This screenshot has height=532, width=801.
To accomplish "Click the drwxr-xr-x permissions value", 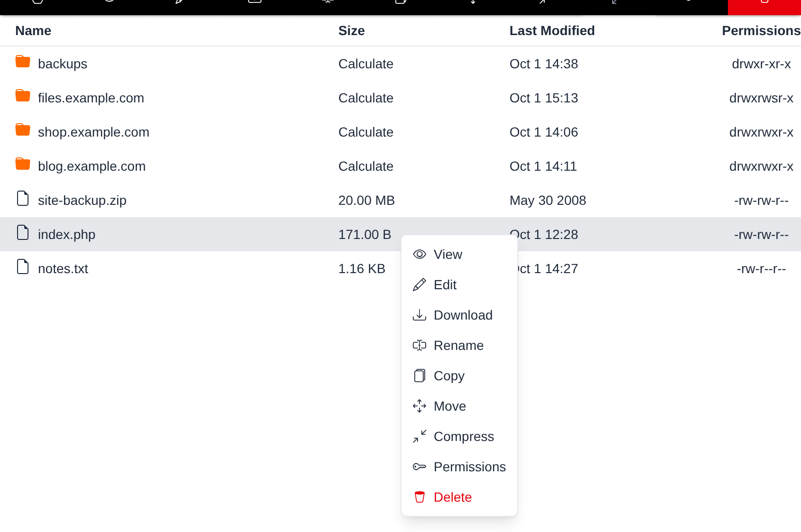I will [x=761, y=64].
